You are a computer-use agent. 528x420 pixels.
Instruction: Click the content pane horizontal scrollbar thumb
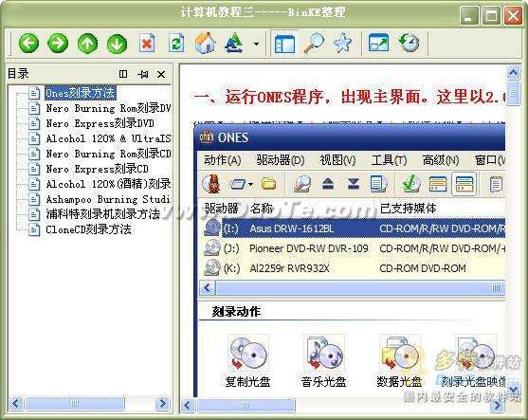246,405
